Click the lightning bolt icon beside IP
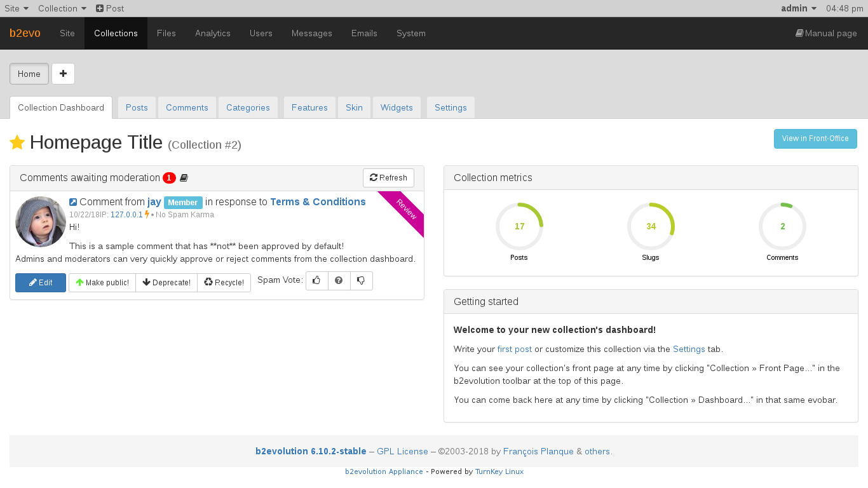This screenshot has height=488, width=868. tap(147, 215)
